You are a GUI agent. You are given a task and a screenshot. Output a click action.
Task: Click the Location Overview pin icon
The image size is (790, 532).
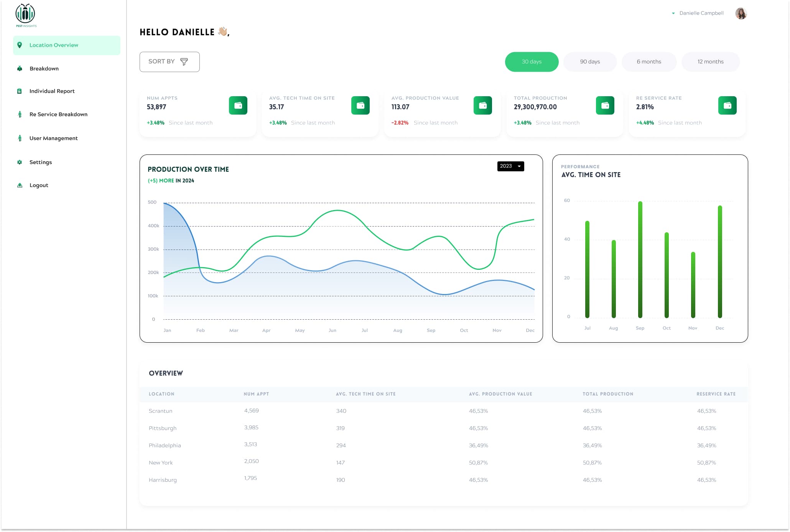click(20, 45)
